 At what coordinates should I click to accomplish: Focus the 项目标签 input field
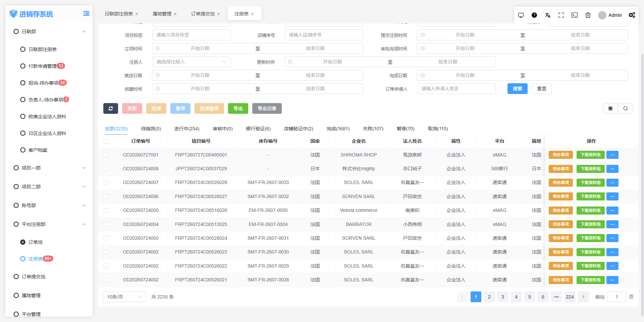pyautogui.click(x=192, y=35)
